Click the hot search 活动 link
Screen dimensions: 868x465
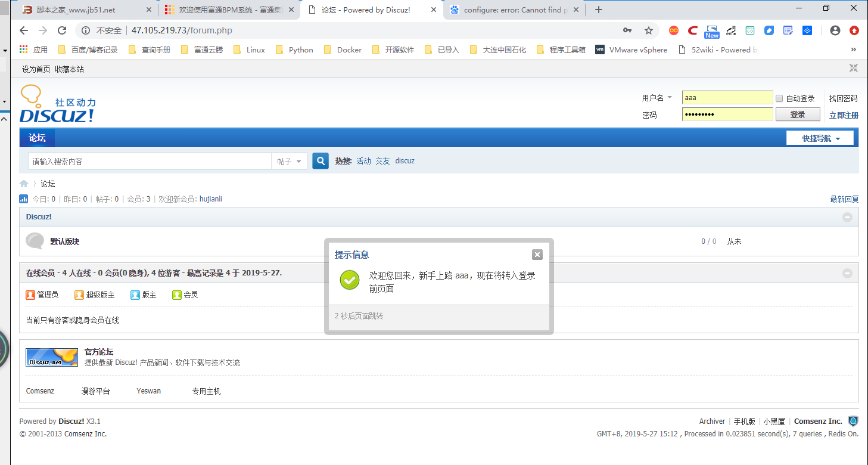click(x=363, y=161)
